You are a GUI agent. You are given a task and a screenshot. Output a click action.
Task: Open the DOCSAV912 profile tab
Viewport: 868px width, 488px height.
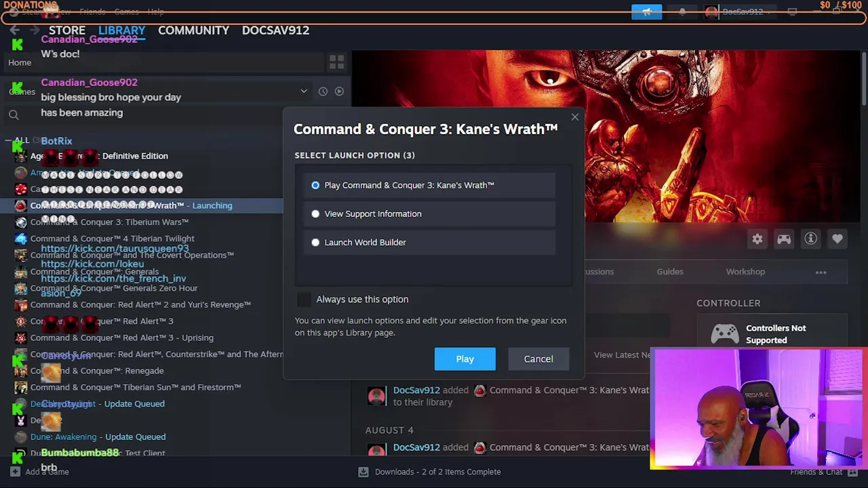[x=275, y=30]
